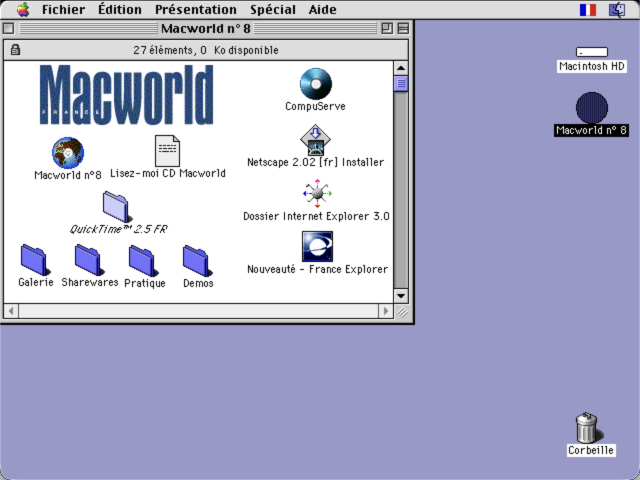Select the Macworld n° 8 CD on the desktop
The height and width of the screenshot is (480, 640).
point(592,108)
